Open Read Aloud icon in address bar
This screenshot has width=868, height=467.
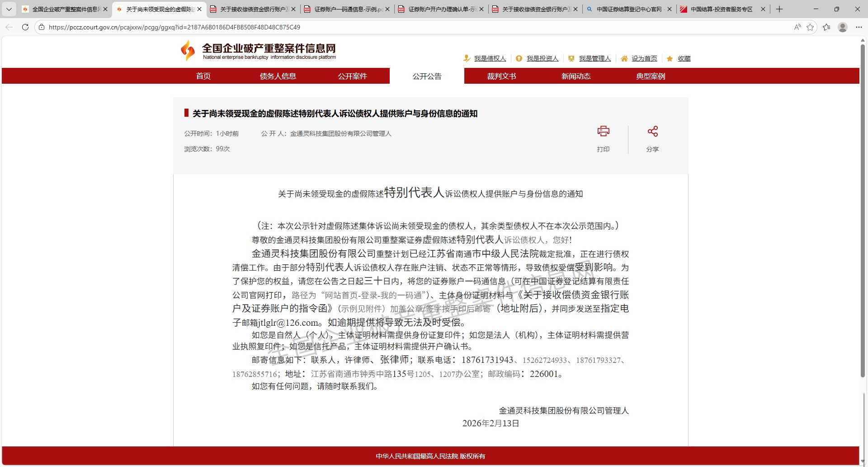[797, 27]
